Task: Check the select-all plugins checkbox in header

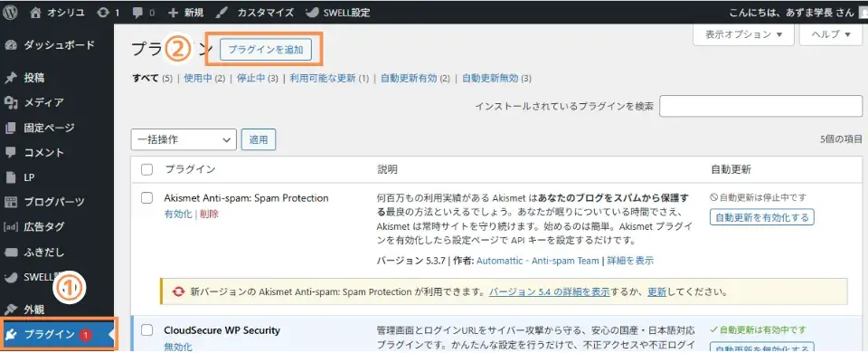Action: coord(146,170)
